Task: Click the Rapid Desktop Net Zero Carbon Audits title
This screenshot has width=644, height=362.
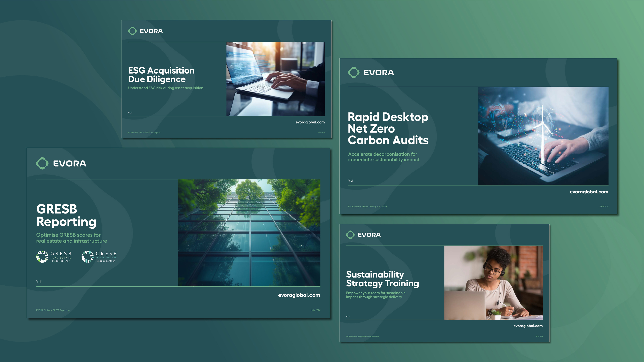Action: [x=388, y=128]
